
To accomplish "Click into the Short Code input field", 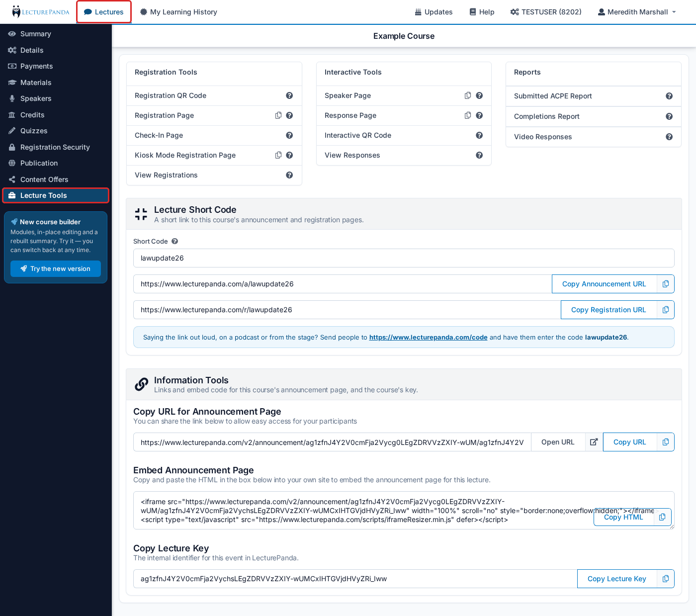I will 404,258.
